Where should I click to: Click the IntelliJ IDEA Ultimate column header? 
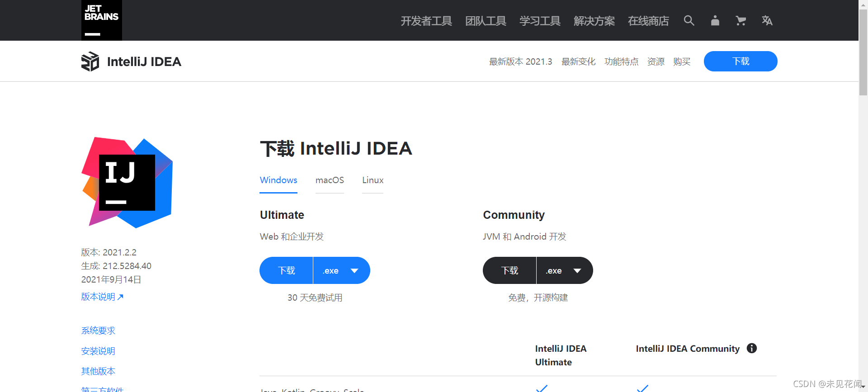[x=561, y=355]
